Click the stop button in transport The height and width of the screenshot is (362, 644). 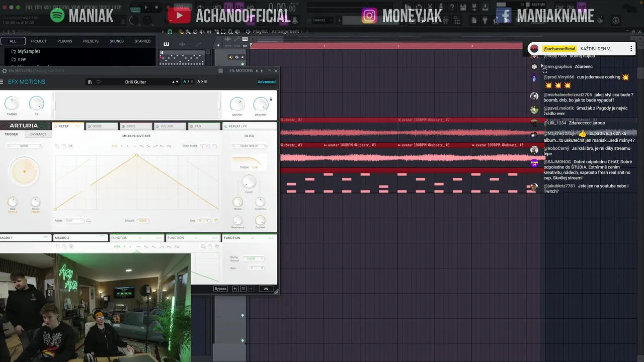pos(156,7)
